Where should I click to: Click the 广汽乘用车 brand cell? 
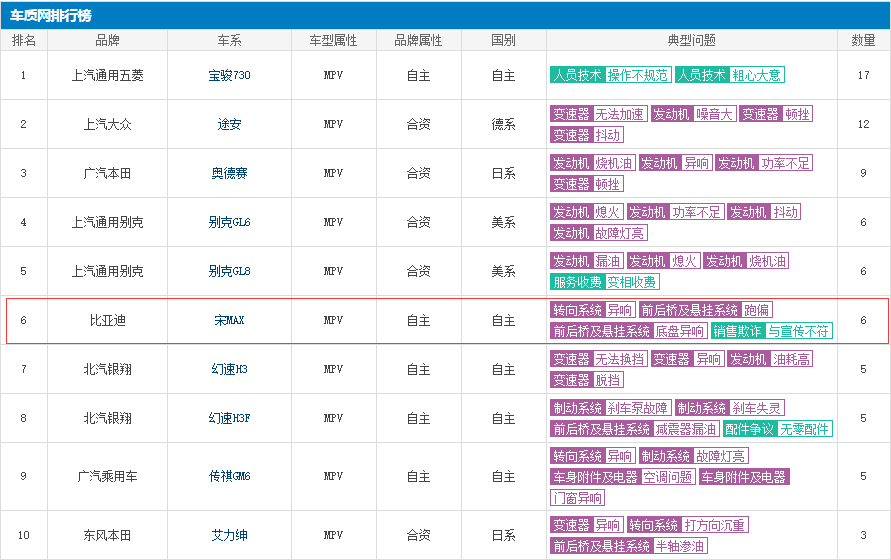point(107,476)
